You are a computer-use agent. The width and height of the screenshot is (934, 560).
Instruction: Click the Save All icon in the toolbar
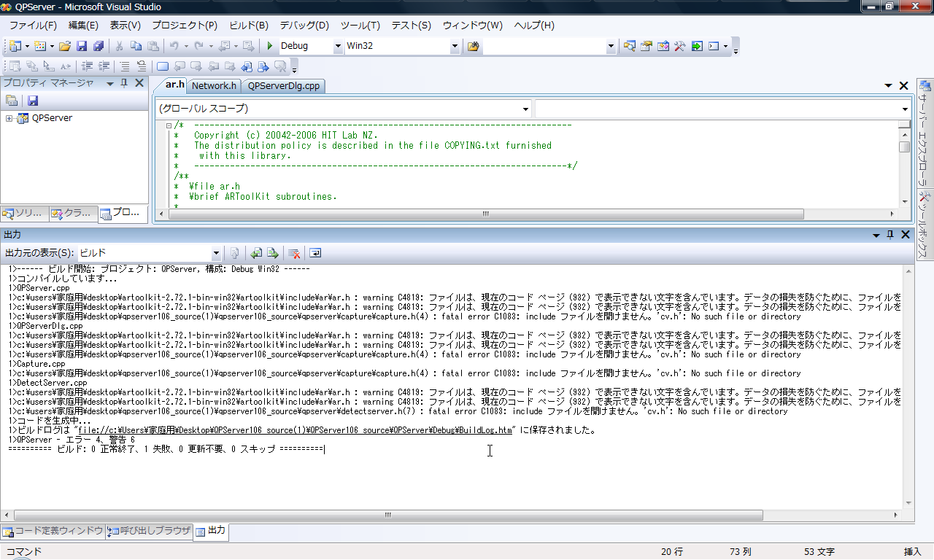point(98,46)
